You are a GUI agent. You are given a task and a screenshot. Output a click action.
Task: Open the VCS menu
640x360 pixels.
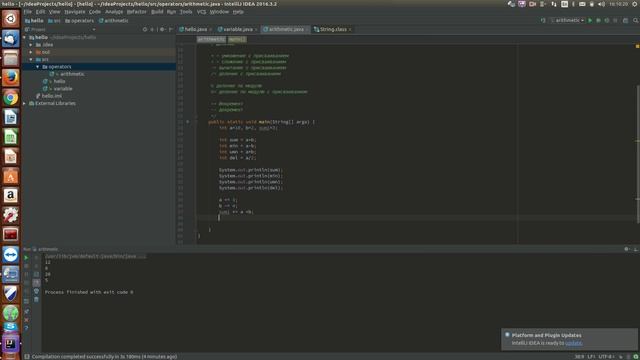point(202,12)
